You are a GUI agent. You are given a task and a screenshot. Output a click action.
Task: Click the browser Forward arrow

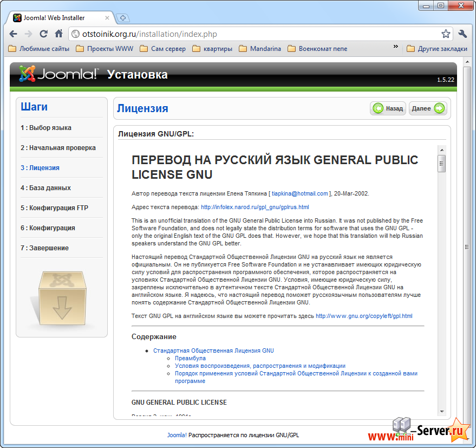pos(28,33)
